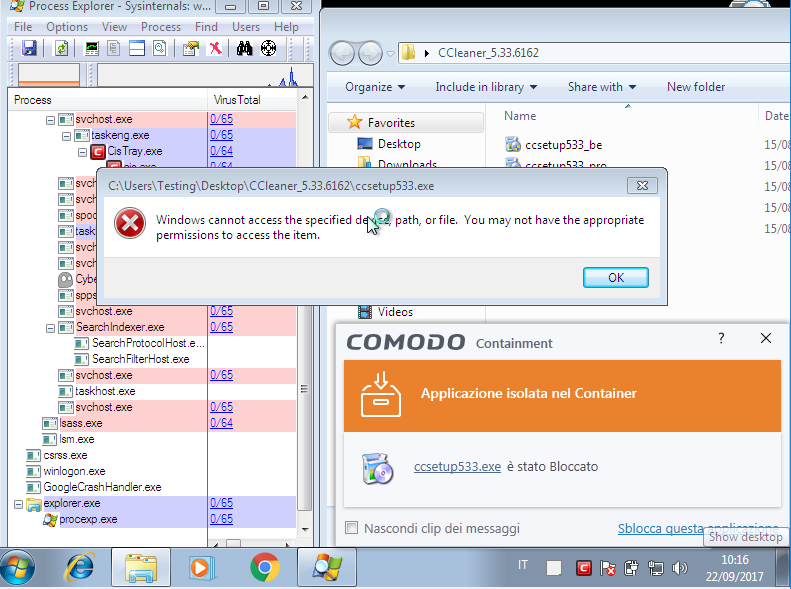This screenshot has height=589, width=791.
Task: Select the winlogon.exe process row
Action: pos(152,471)
